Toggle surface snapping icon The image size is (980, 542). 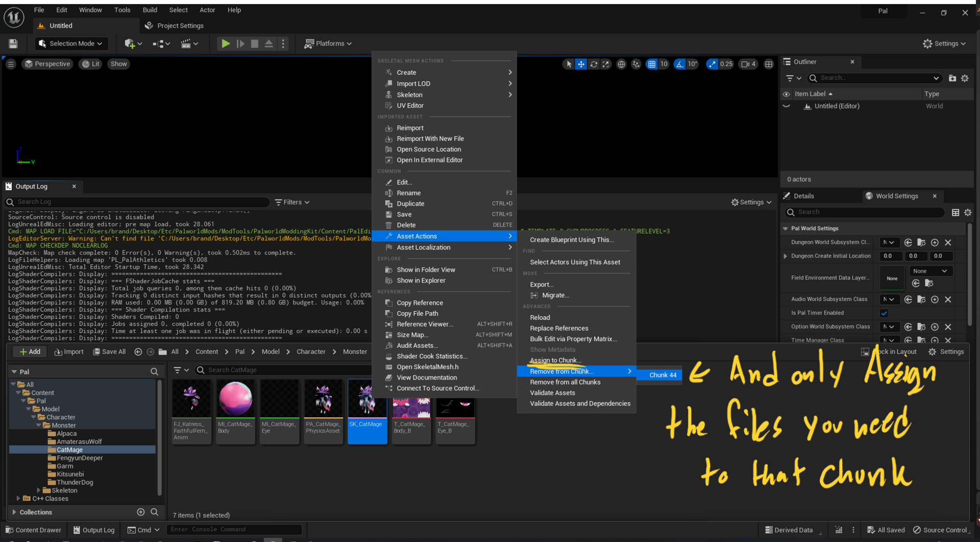pyautogui.click(x=636, y=64)
